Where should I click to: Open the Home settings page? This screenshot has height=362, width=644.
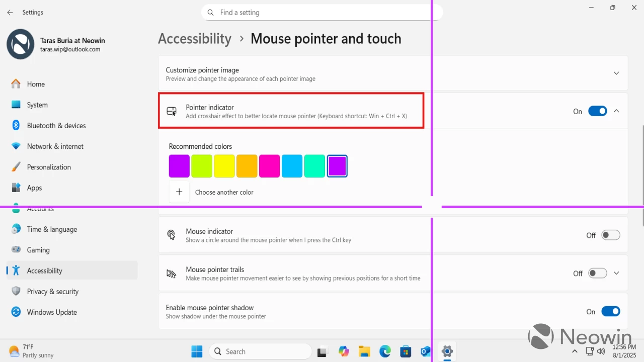tap(71, 84)
